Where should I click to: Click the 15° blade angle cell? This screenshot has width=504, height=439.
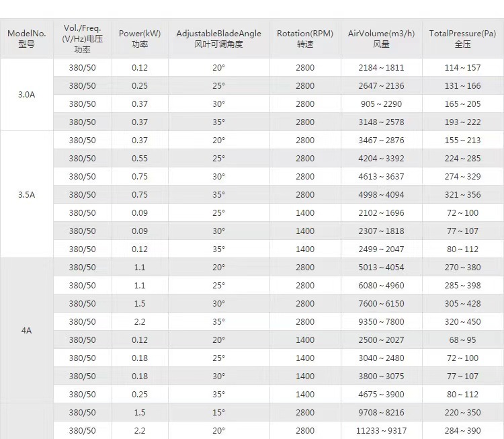(218, 412)
